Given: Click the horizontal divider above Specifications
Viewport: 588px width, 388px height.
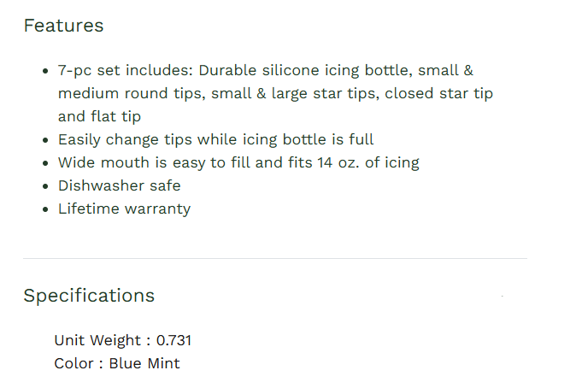Looking at the screenshot, I should pyautogui.click(x=274, y=258).
